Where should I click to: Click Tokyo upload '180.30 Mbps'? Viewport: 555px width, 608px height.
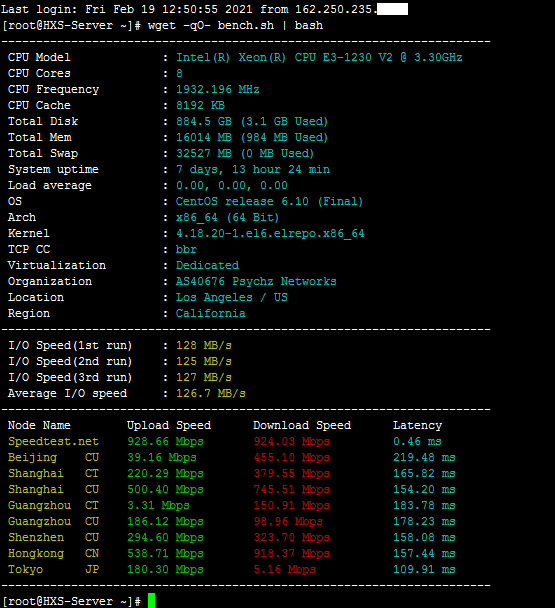166,569
